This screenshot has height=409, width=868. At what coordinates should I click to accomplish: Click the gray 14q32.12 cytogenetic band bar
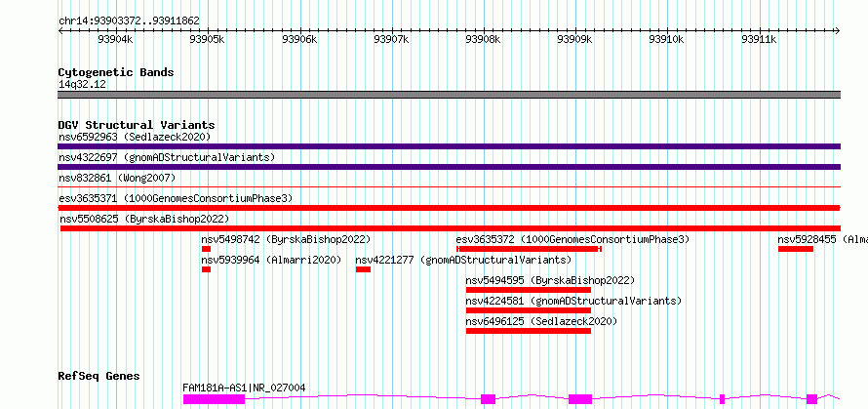(449, 95)
